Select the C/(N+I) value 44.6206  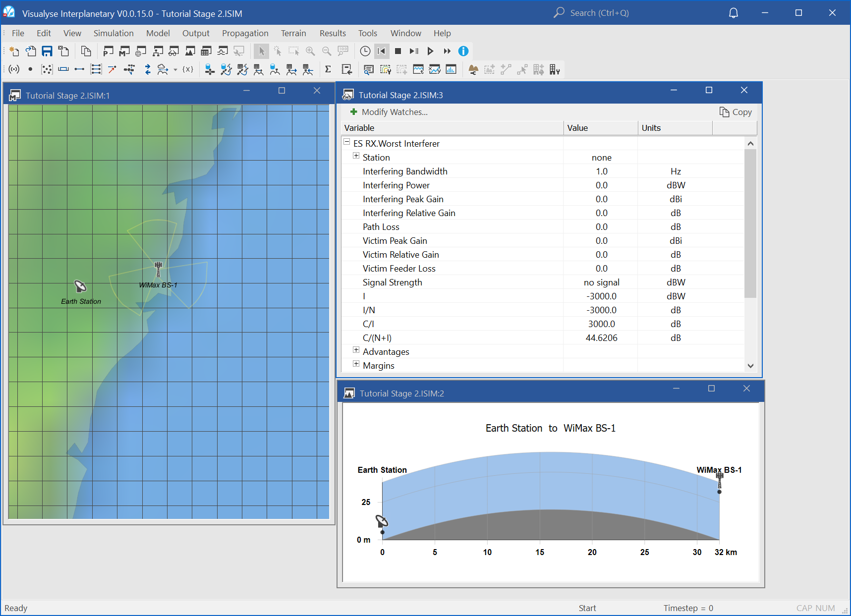pyautogui.click(x=601, y=338)
